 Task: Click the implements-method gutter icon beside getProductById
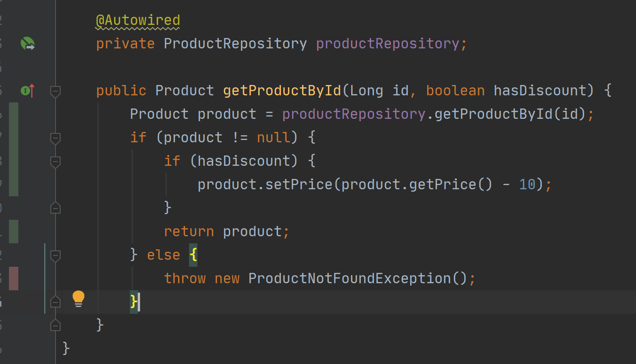point(28,90)
